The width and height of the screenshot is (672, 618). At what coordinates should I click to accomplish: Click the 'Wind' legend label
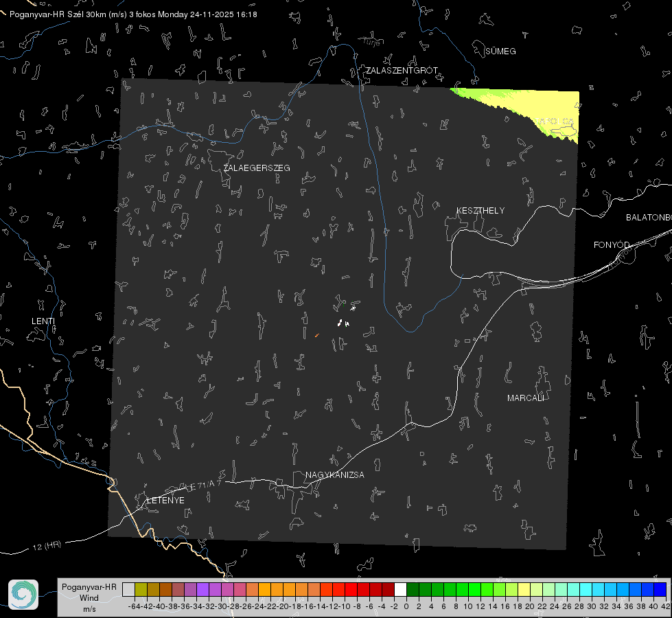[x=89, y=598]
